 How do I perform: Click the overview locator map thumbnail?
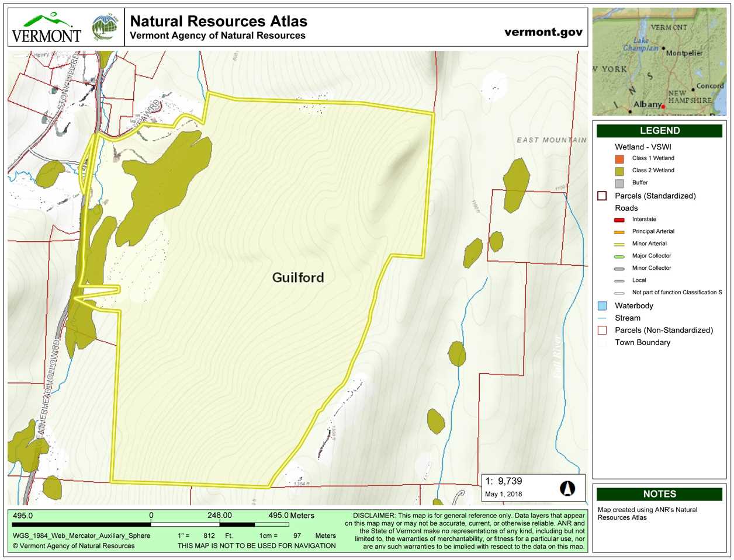tap(659, 62)
